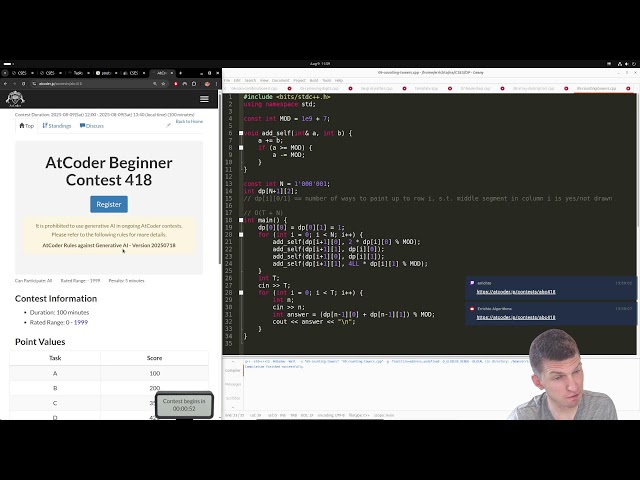Open the clock in the top bar
Image resolution: width=640 pixels, height=480 pixels.
[x=320, y=64]
